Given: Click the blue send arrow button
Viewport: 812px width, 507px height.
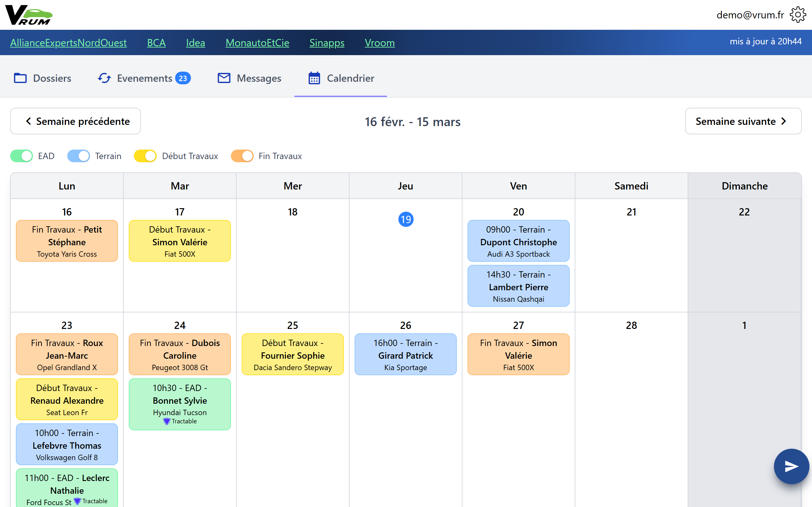Looking at the screenshot, I should click(791, 466).
